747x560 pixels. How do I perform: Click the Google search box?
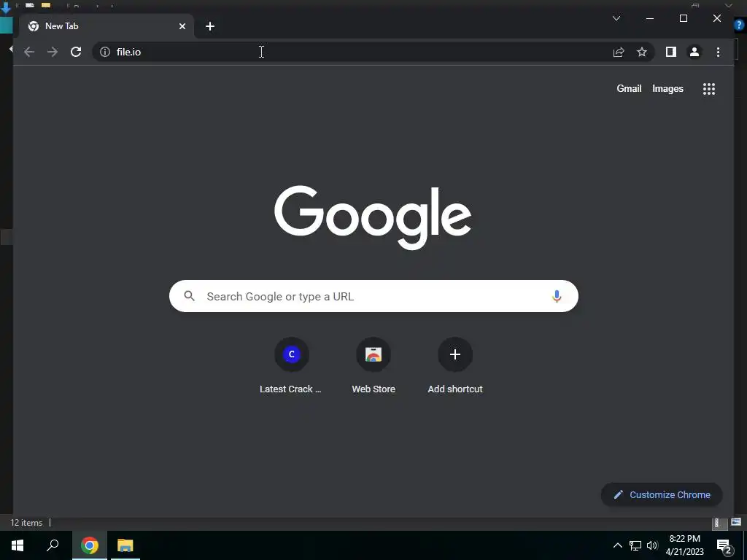[x=373, y=296]
